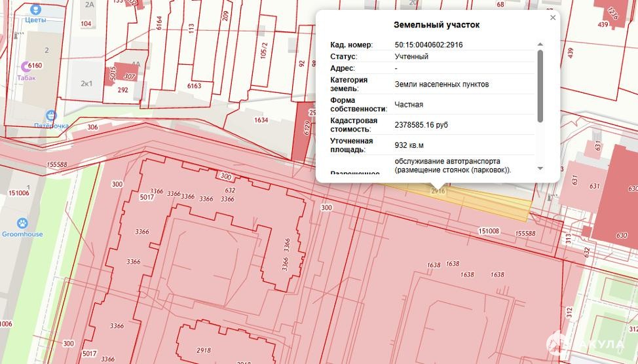Click parcel 292 on the map
The height and width of the screenshot is (364, 638).
click(122, 90)
